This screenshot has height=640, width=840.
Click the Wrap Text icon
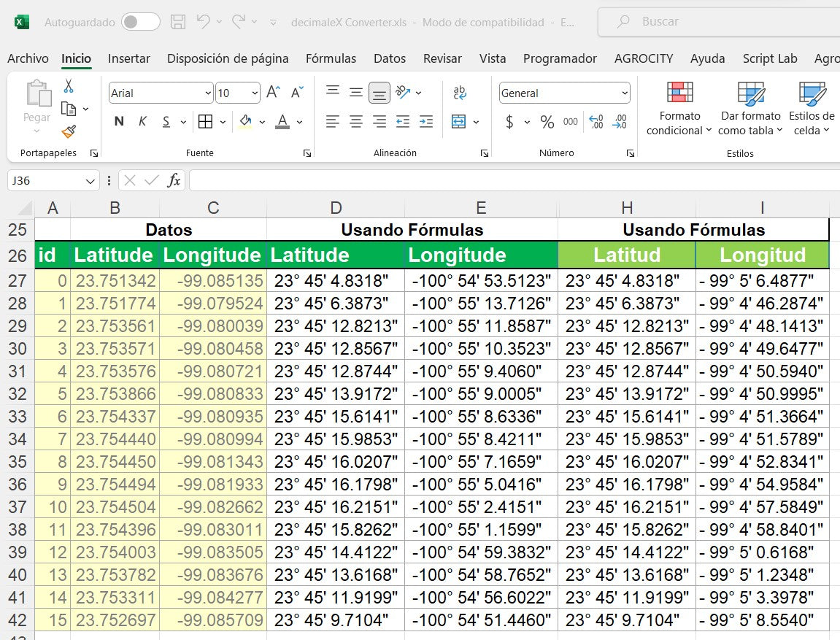pos(460,93)
